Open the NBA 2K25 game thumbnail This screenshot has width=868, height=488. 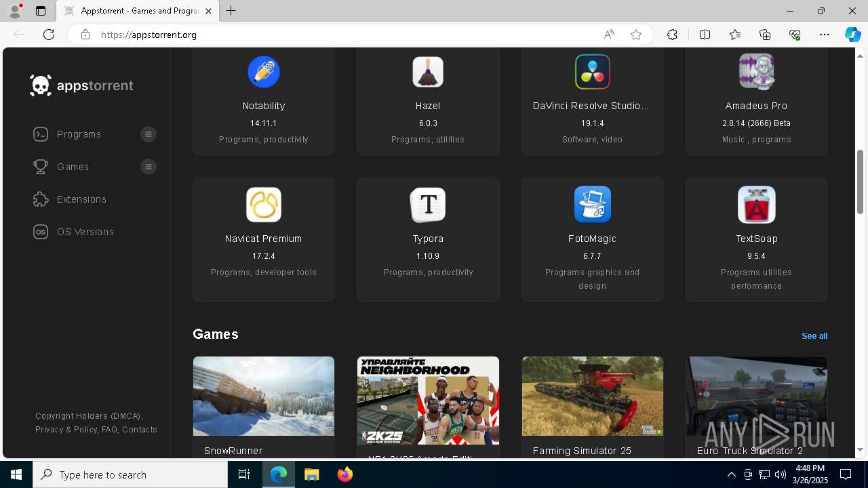[x=428, y=401]
